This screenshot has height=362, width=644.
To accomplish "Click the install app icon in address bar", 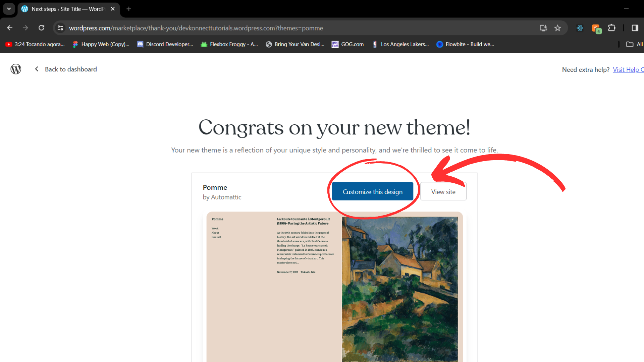I will click(x=543, y=28).
